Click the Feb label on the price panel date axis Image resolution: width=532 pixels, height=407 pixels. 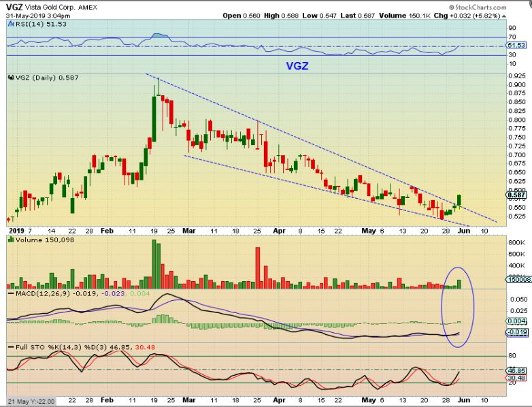pyautogui.click(x=107, y=231)
